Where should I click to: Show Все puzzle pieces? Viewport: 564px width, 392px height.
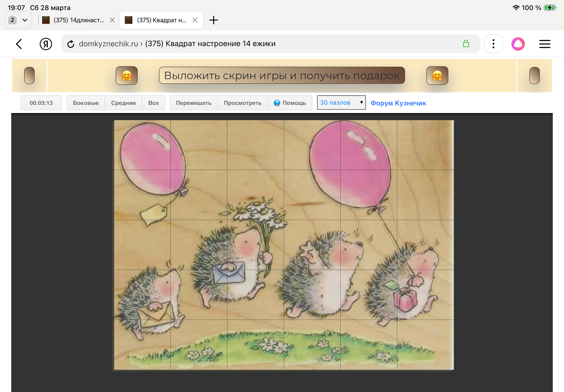(x=153, y=103)
